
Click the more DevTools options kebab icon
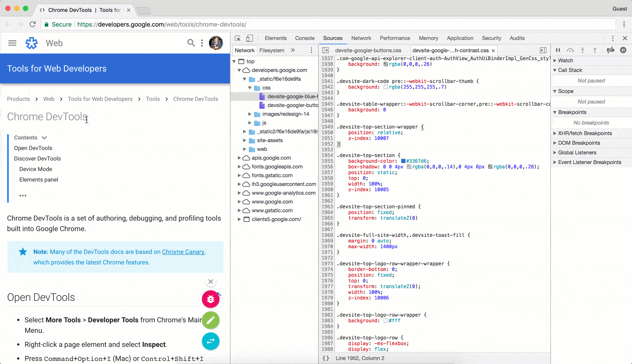tap(613, 38)
